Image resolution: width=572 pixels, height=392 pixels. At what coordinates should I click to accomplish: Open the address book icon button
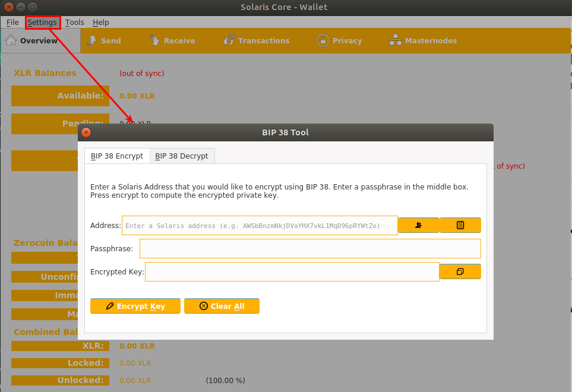[x=418, y=225]
